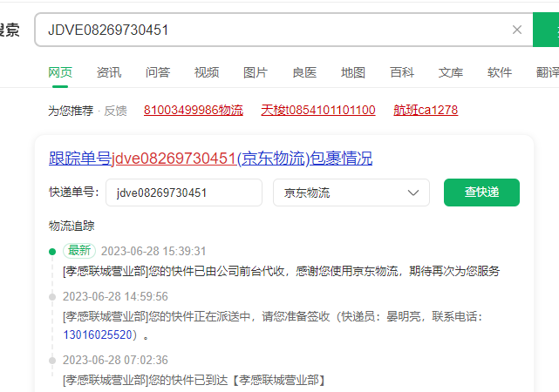Screen dimensions: 559x392
Task: Open suggested link 81003499986物流
Action: tap(194, 111)
